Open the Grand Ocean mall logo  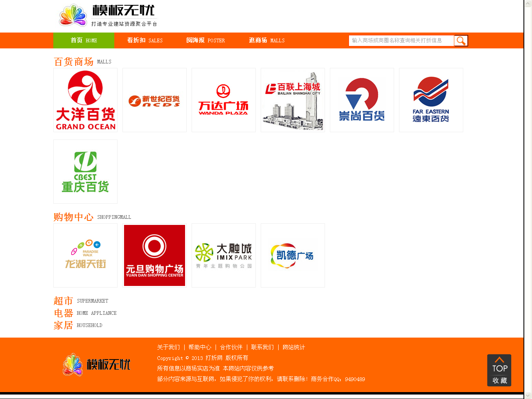(85, 100)
